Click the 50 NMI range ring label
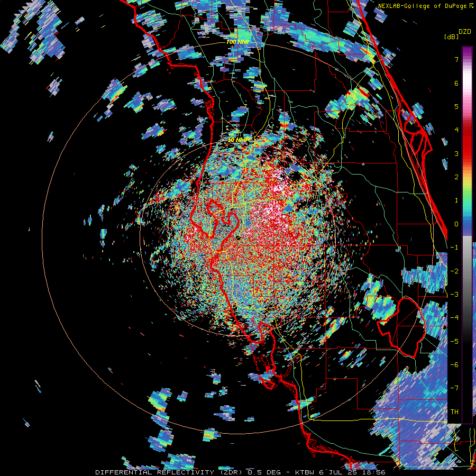The height and width of the screenshot is (476, 476). click(x=237, y=140)
